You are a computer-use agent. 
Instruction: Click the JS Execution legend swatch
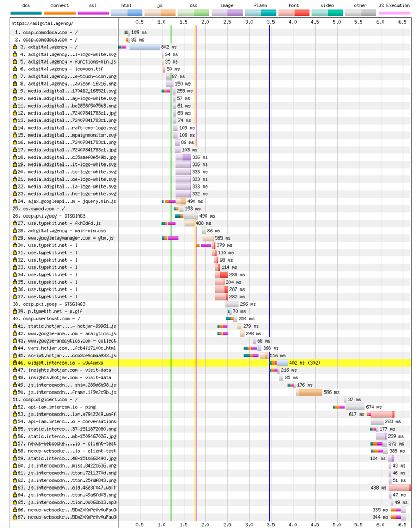394,13
